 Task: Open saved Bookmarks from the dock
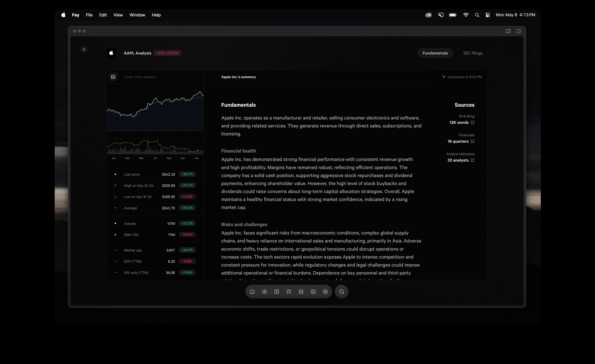pos(289,292)
